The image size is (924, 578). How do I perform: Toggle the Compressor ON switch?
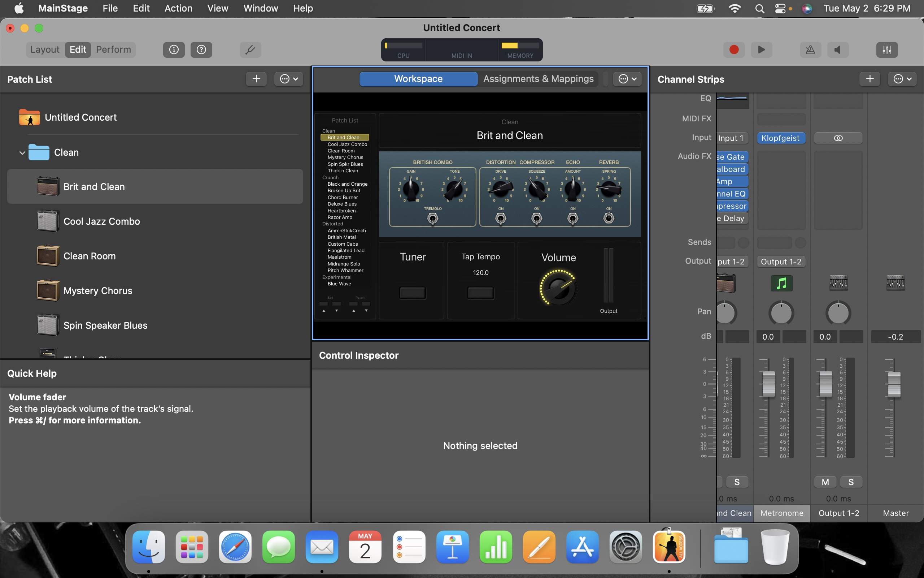537,219
